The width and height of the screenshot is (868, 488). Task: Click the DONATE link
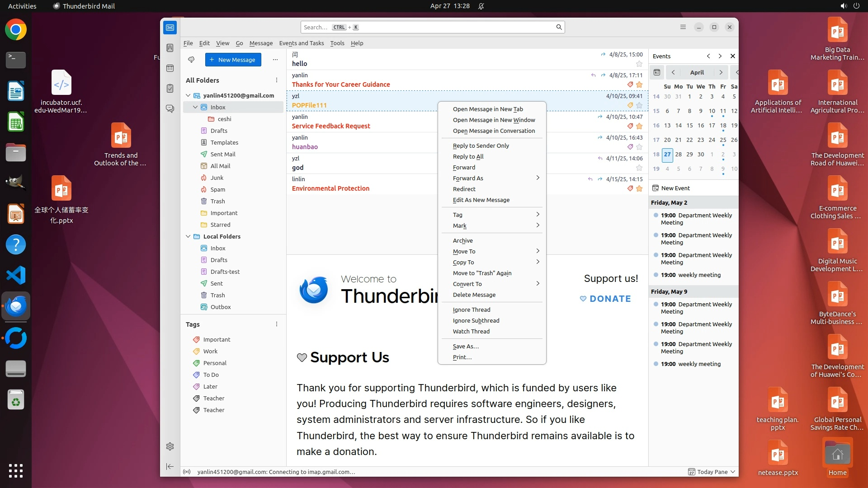click(x=605, y=299)
